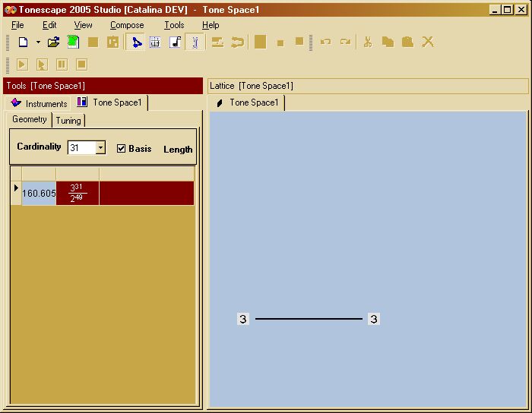The width and height of the screenshot is (532, 413).
Task: Minimize the Tonescape window
Action: tap(495, 10)
